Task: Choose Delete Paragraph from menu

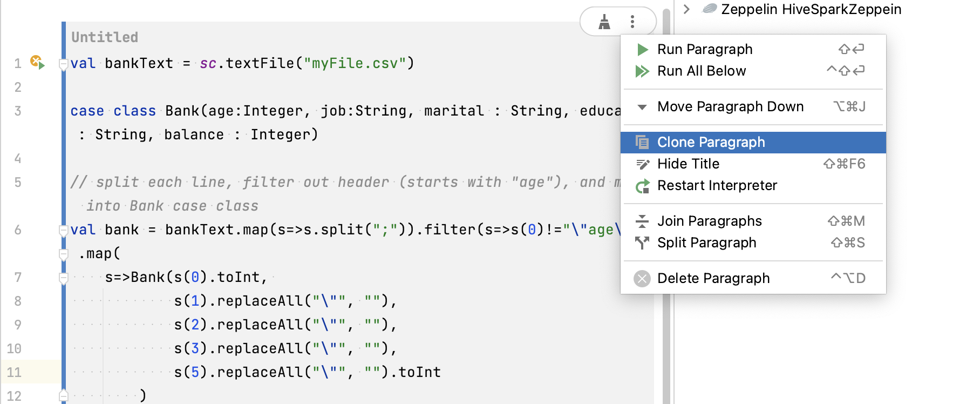Action: pyautogui.click(x=753, y=278)
